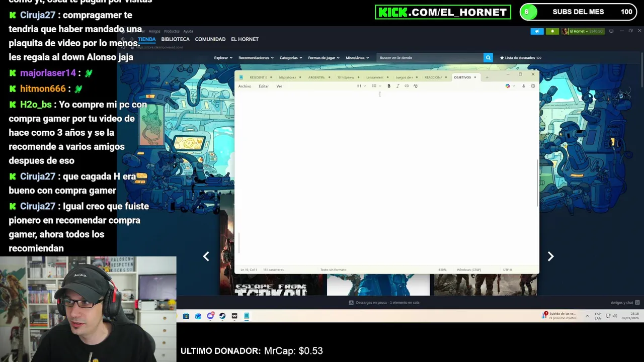The height and width of the screenshot is (362, 644).
Task: Open Steam Productos menu
Action: click(172, 31)
